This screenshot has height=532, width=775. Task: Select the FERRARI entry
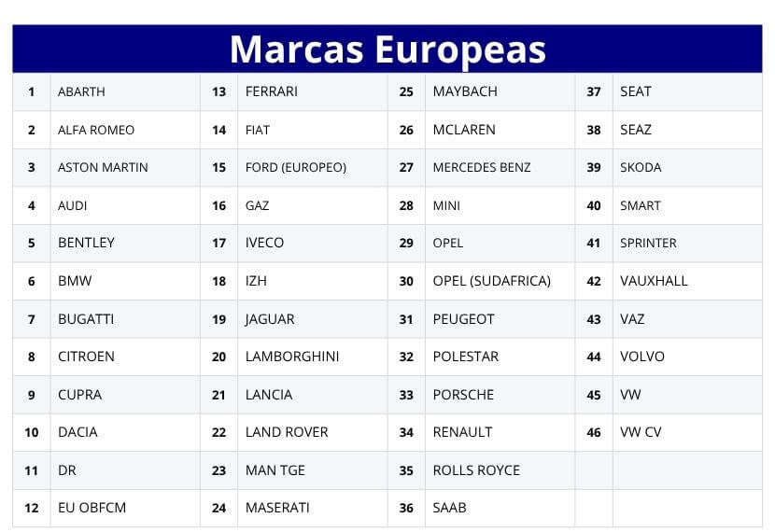click(x=313, y=91)
